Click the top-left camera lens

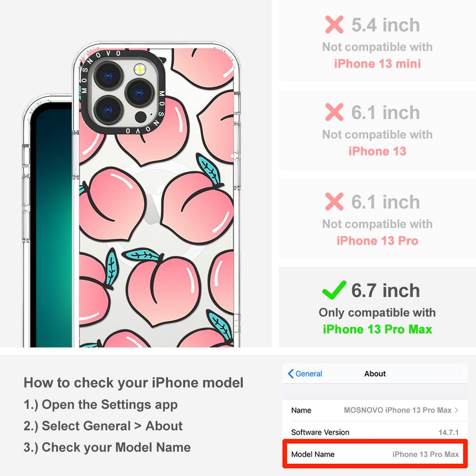pos(109,76)
